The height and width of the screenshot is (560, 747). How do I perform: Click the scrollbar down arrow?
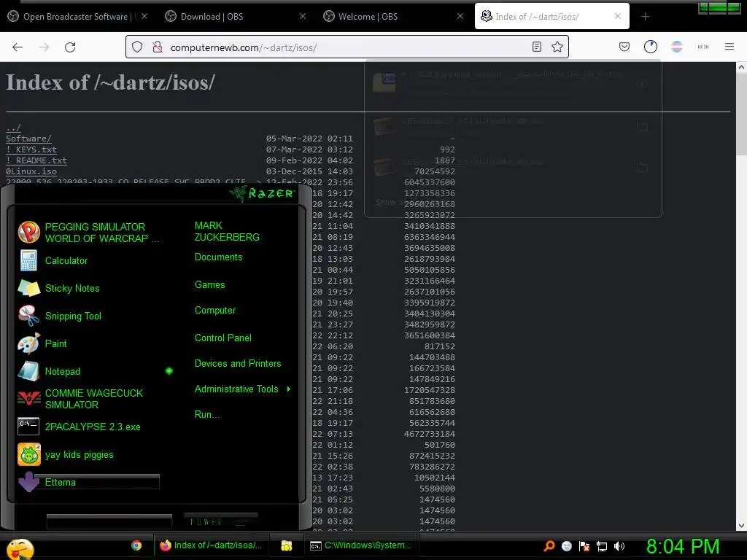(x=741, y=525)
